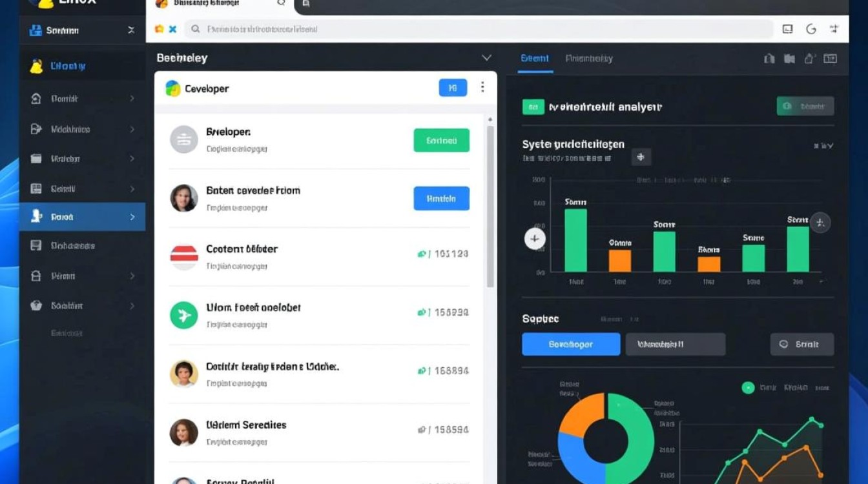This screenshot has width=868, height=484.
Task: Click in the browser address search field
Action: click(x=478, y=29)
